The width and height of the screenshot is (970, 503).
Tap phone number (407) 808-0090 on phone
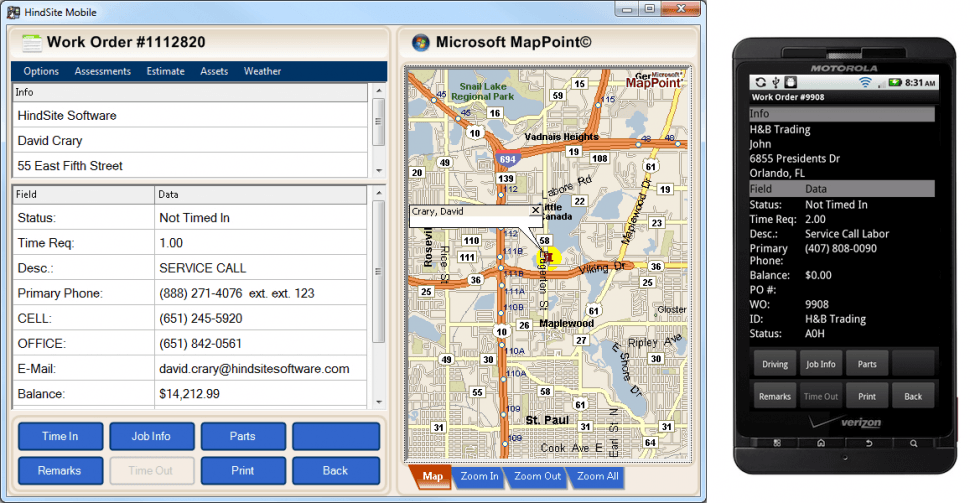pyautogui.click(x=841, y=248)
